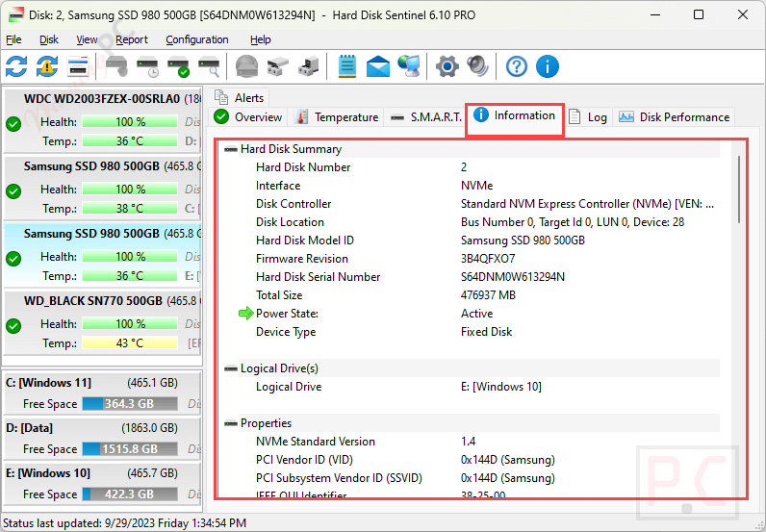The image size is (766, 532).
Task: Click the PCI Vendor ID (VID) row label
Action: pyautogui.click(x=304, y=460)
